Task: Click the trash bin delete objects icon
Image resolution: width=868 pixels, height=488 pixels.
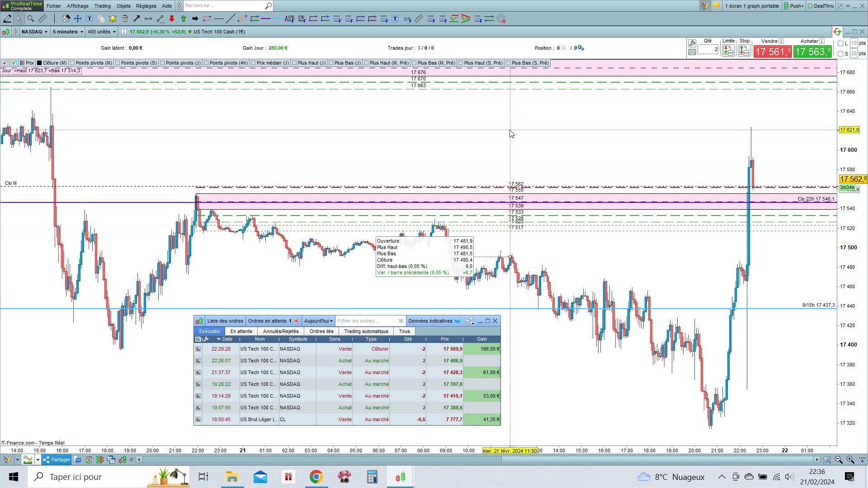Action: click(x=125, y=19)
